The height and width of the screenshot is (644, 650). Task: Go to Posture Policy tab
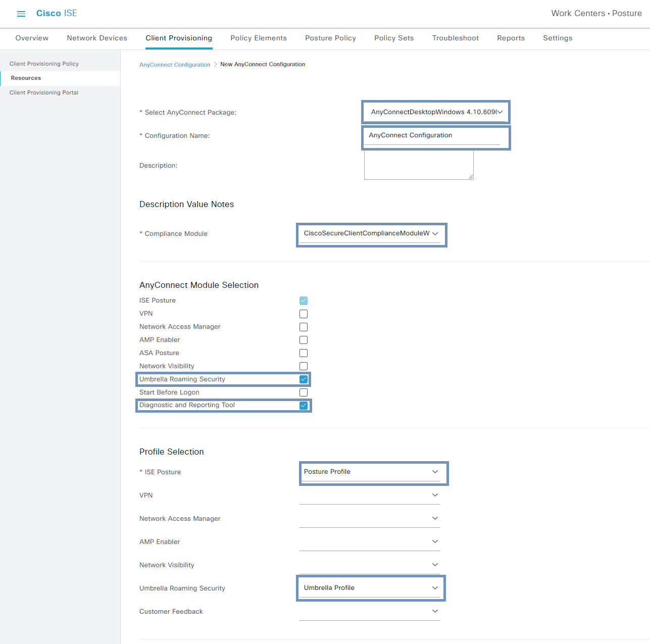coord(330,38)
